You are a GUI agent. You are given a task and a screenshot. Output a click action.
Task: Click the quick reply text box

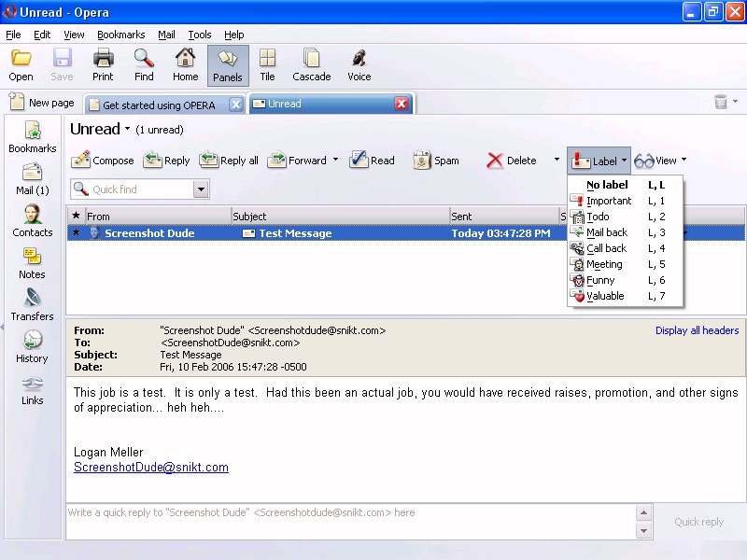[351, 522]
